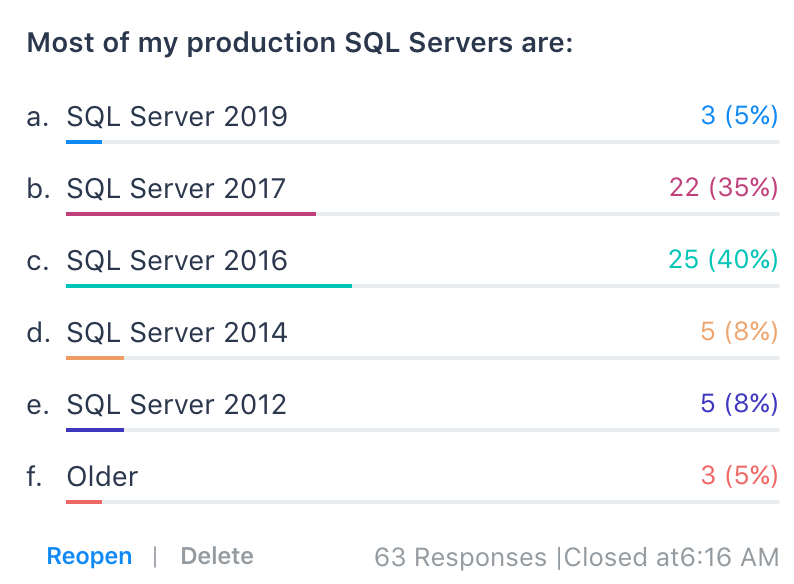Click the 'SQL Server 2017' option label

click(x=176, y=188)
